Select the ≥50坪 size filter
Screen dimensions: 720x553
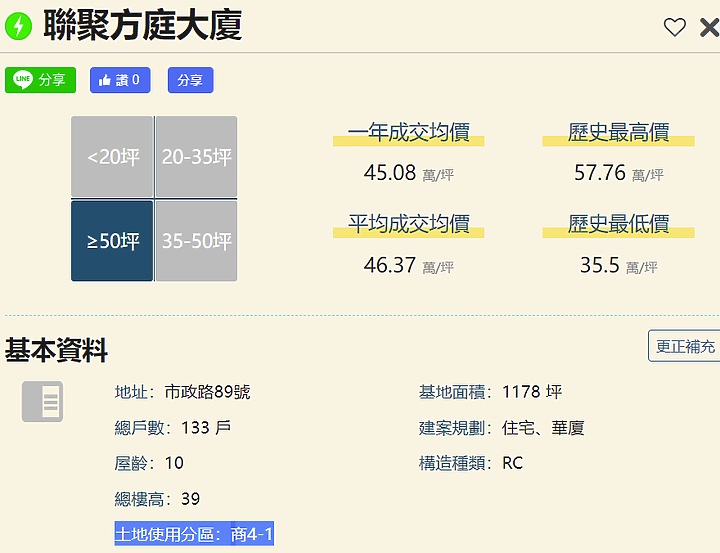click(x=112, y=241)
